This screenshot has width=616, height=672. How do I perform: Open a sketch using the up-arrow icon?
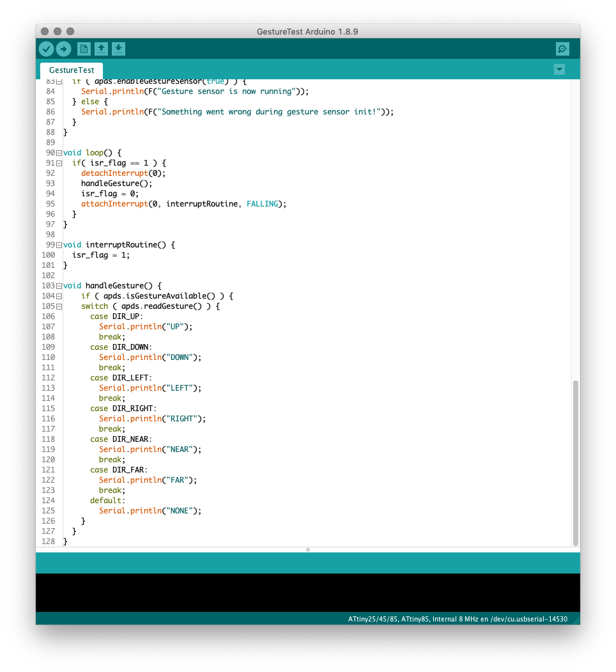coord(101,49)
